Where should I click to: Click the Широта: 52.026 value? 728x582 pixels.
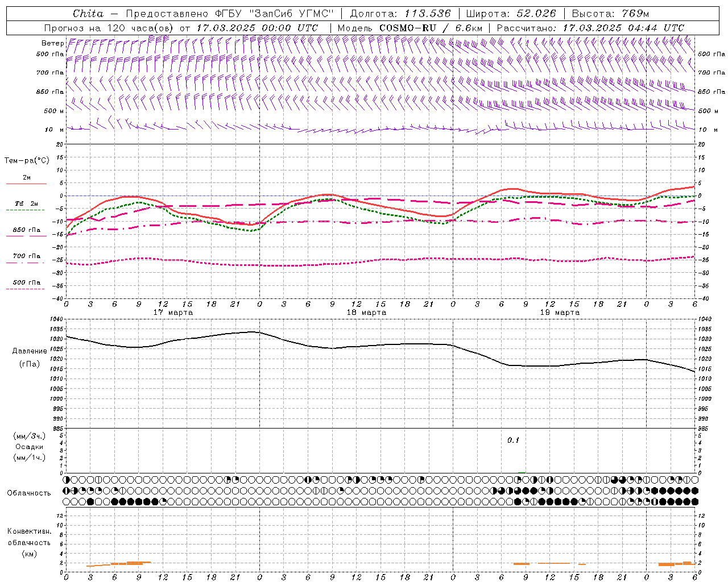click(511, 14)
